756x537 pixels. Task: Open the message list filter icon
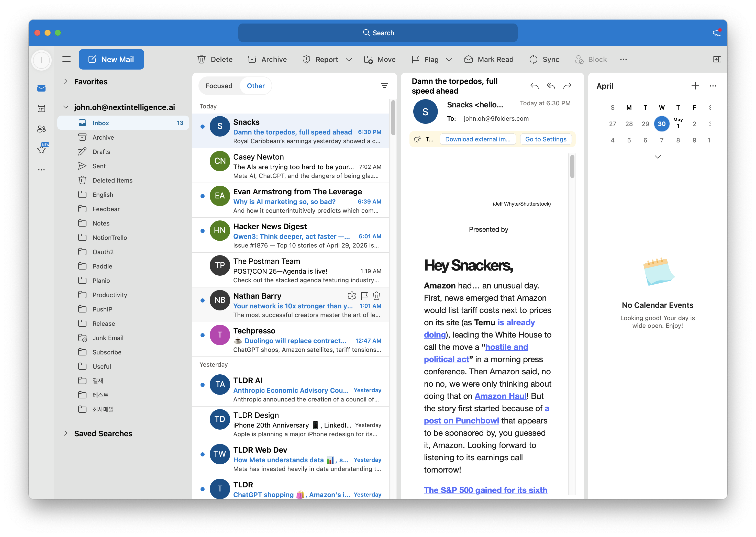coord(384,86)
